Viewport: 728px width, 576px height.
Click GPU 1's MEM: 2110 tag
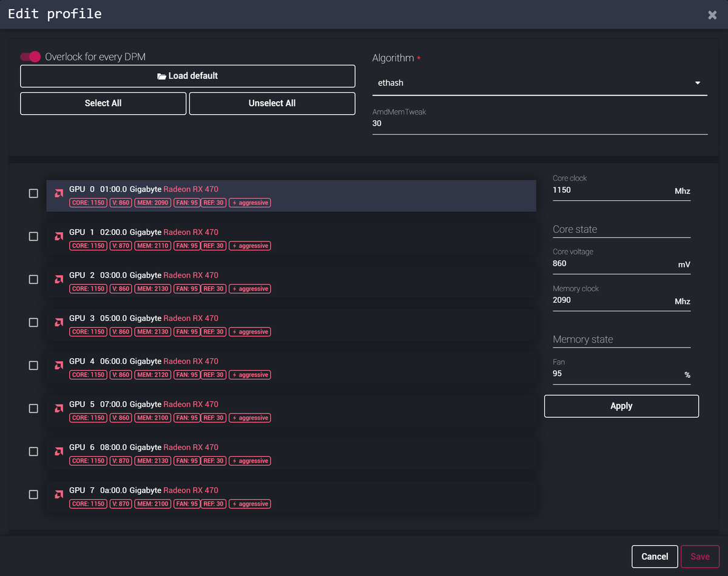pos(153,246)
